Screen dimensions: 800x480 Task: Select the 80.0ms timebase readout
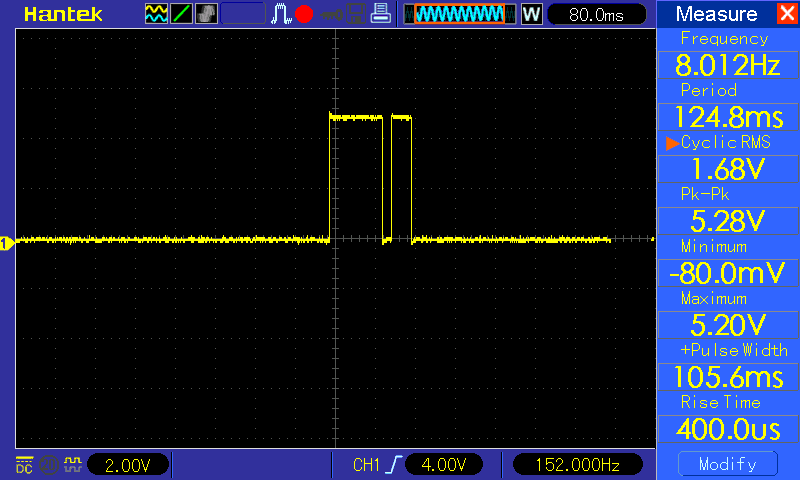pos(596,15)
